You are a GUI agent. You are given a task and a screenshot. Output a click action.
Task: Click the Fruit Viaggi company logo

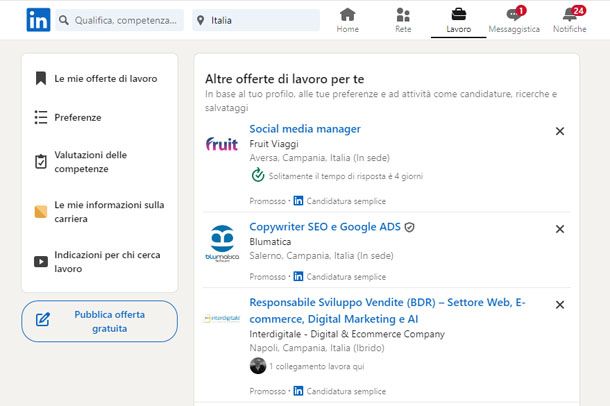coord(222,144)
